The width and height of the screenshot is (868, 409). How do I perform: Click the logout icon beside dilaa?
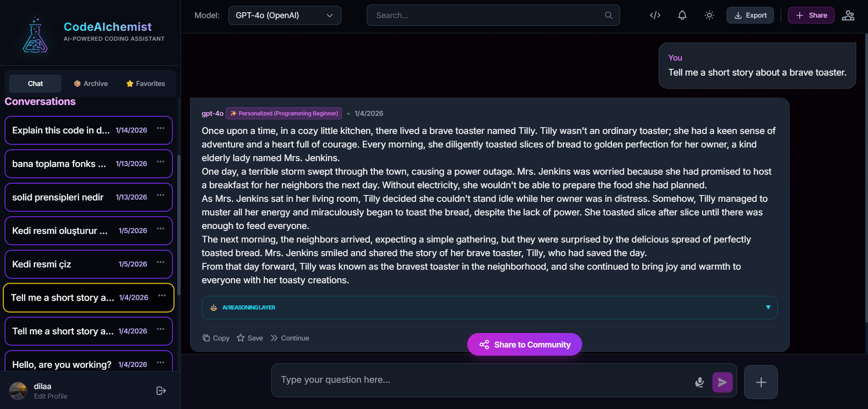[161, 390]
